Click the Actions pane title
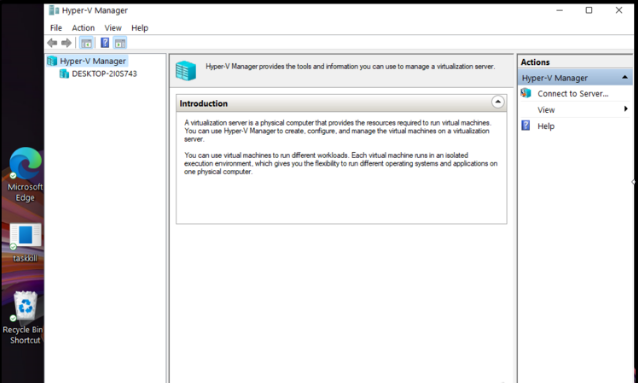Image resolution: width=638 pixels, height=383 pixels. coord(535,62)
